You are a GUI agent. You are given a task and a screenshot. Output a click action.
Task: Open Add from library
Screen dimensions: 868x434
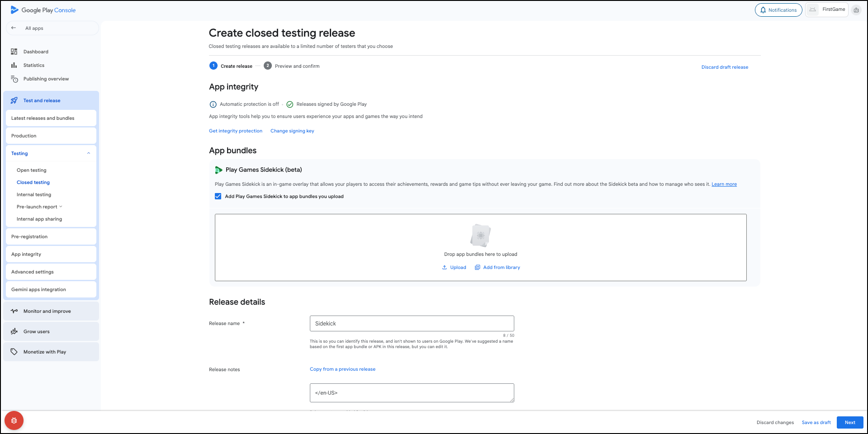click(x=498, y=268)
